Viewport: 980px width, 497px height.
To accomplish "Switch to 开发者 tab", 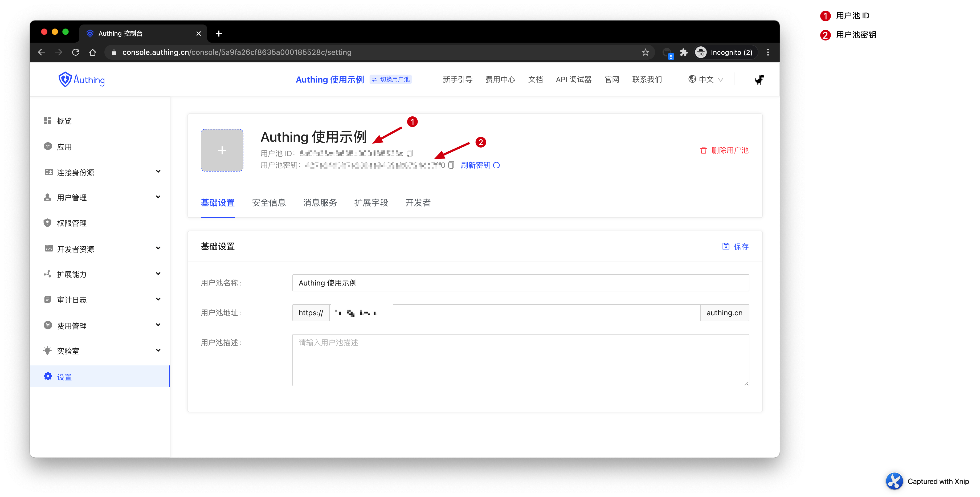I will click(x=418, y=203).
